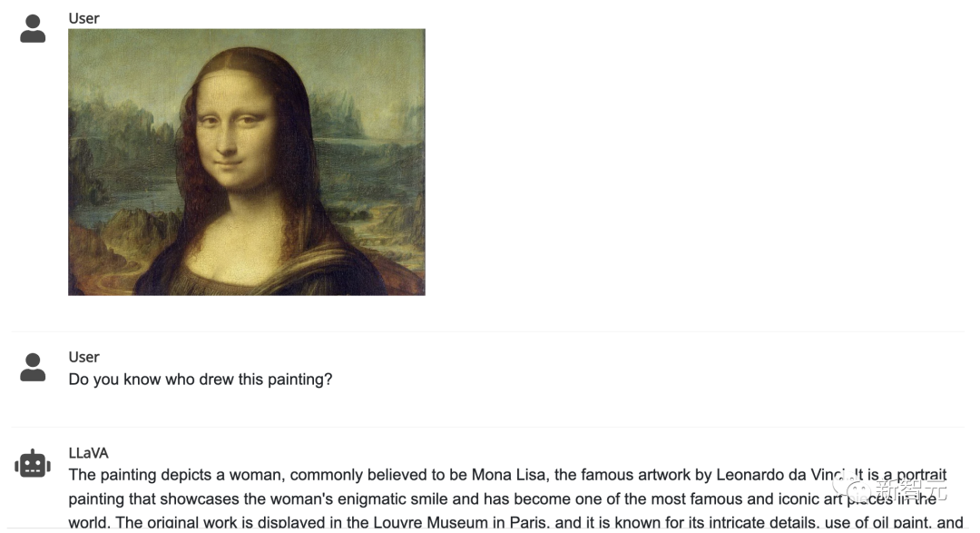
Task: Open the uploaded Mona Lisa image
Action: (x=246, y=162)
